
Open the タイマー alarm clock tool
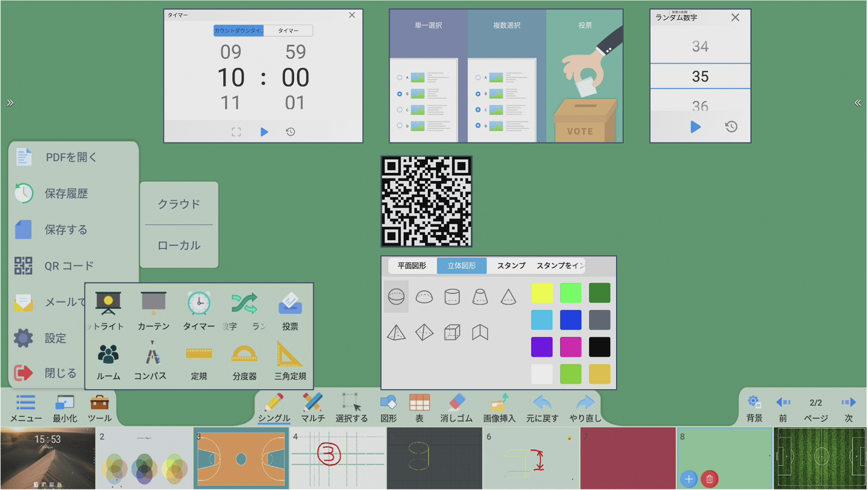click(x=199, y=311)
